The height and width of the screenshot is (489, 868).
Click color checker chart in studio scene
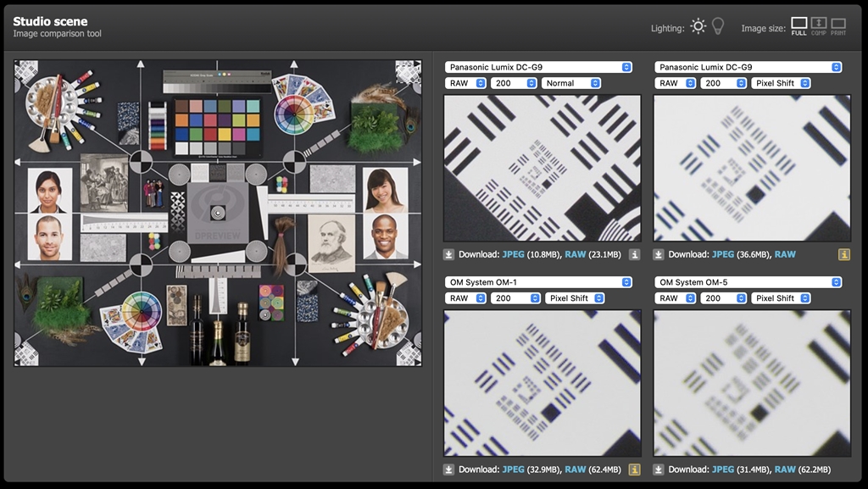click(218, 127)
